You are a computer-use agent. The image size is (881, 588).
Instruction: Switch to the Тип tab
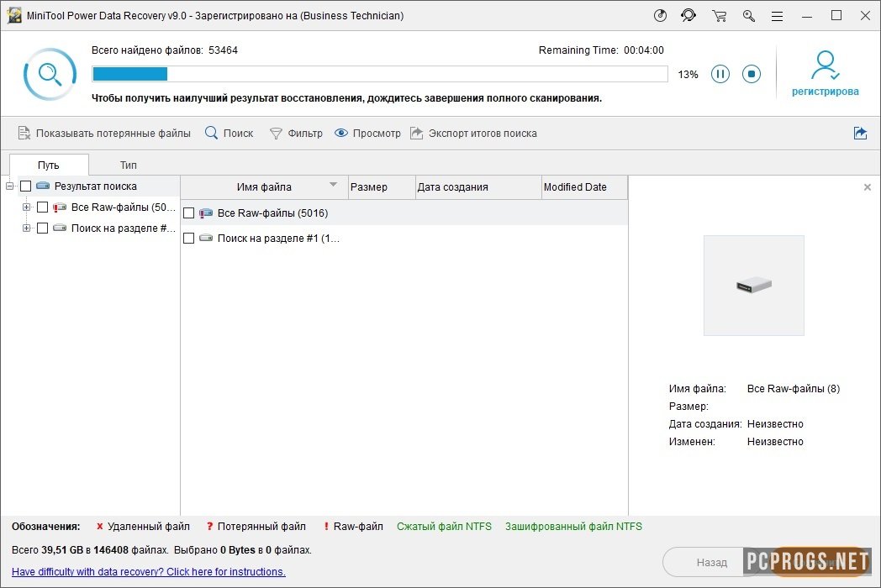(128, 165)
